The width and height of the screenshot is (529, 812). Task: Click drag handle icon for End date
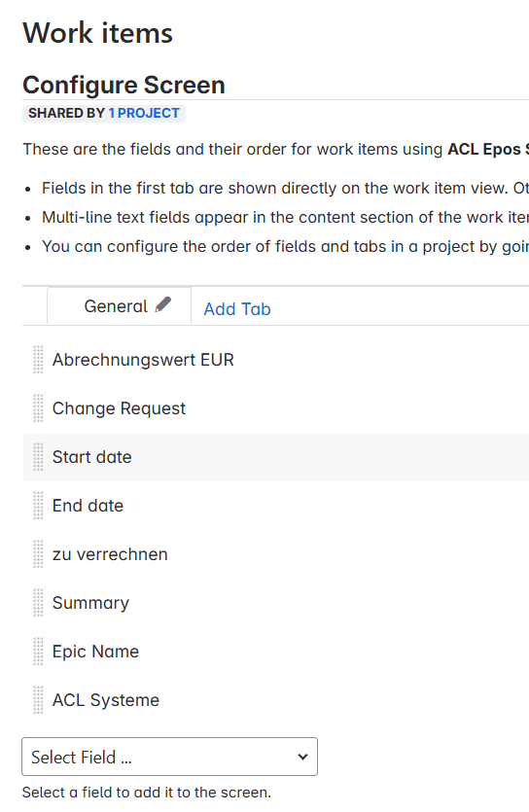(38, 506)
